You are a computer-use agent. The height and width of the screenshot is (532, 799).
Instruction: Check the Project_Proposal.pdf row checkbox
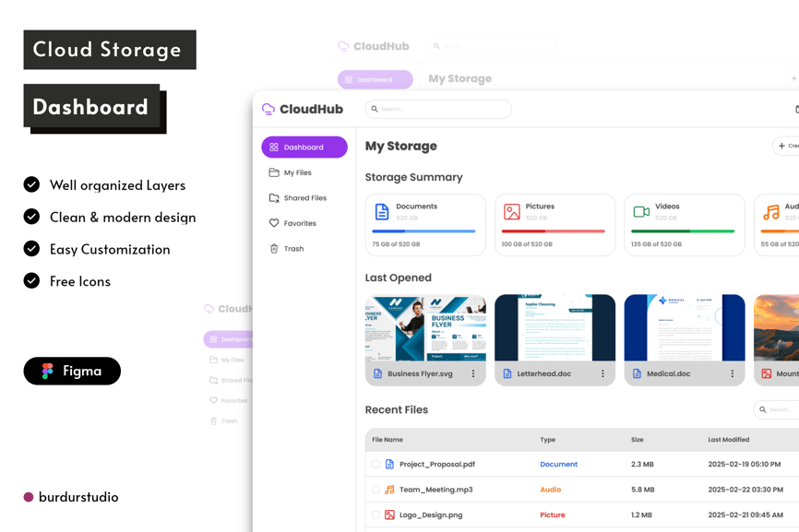(x=376, y=465)
